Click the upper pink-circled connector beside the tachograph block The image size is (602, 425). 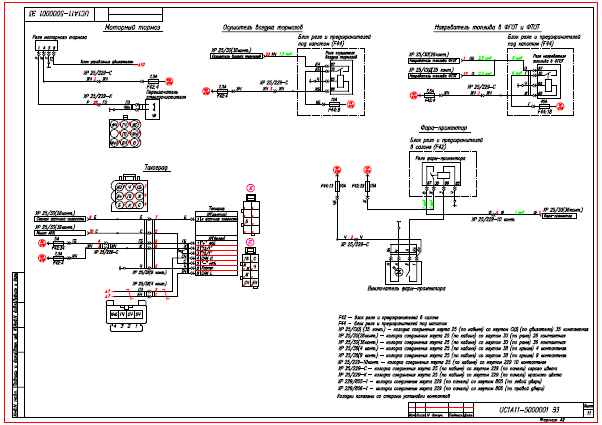(x=250, y=215)
